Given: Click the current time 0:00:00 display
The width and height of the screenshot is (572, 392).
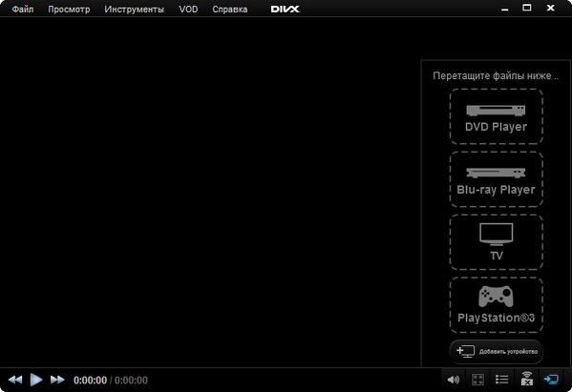Looking at the screenshot, I should [90, 381].
